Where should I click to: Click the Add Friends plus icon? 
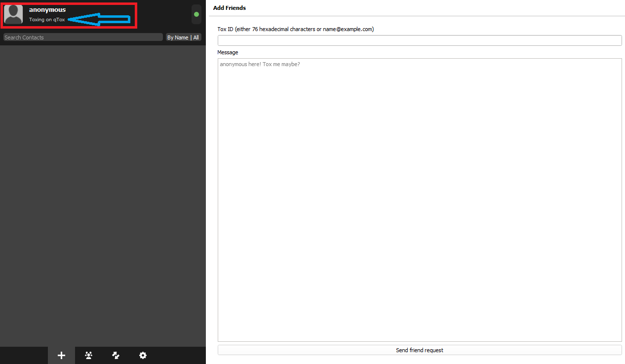pyautogui.click(x=61, y=355)
